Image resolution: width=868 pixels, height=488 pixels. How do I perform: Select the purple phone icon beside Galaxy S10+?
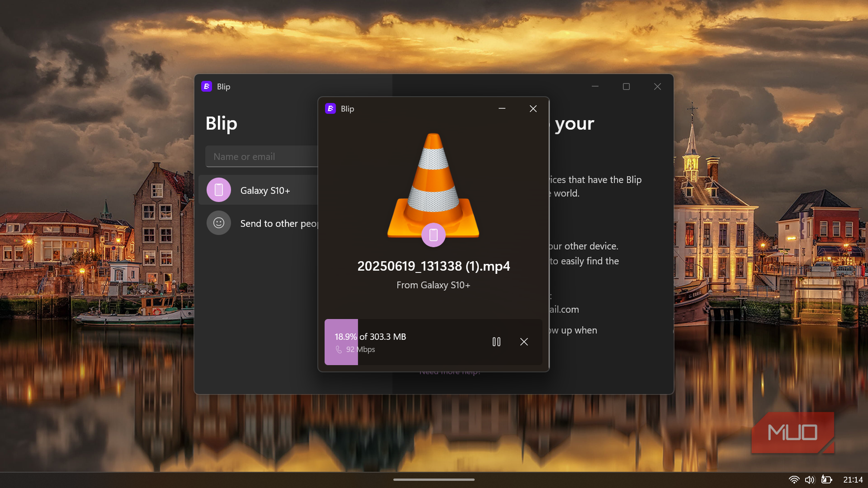point(218,190)
